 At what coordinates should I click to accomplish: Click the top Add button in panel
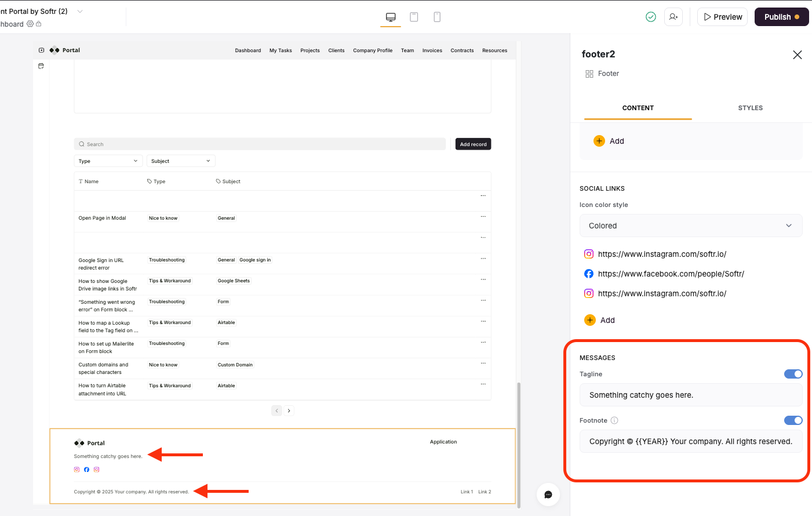tap(609, 141)
